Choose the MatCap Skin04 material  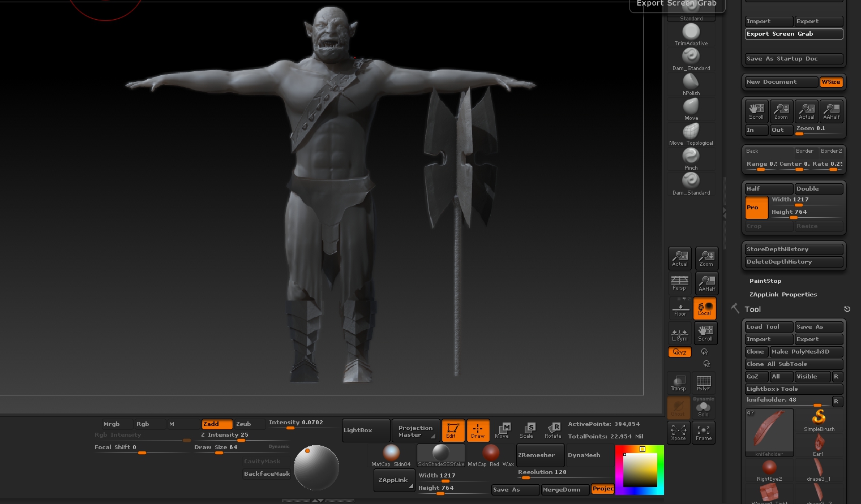[x=391, y=455]
